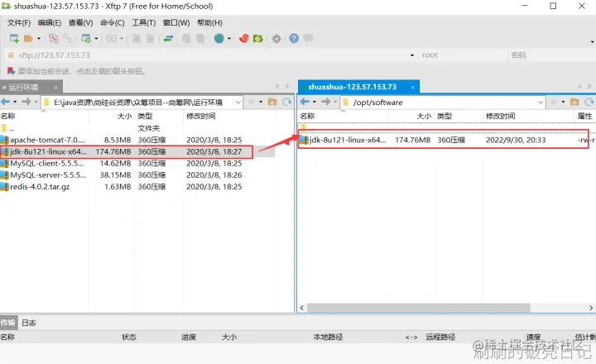Viewport: 596px width, 364px height.
Task: Click the sftp address input field
Action: click(x=213, y=55)
